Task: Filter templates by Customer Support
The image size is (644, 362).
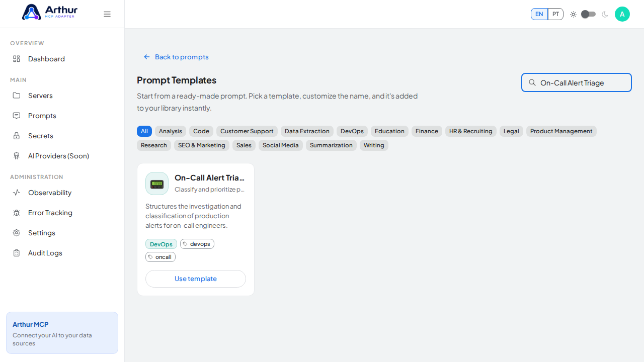Action: 247,131
